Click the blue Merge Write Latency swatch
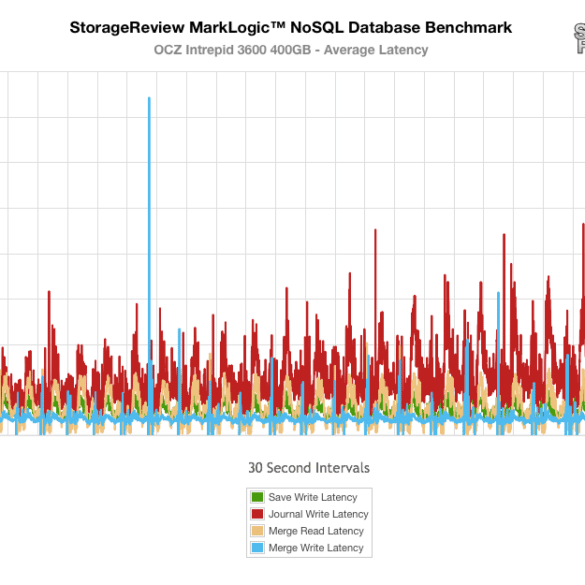 click(x=257, y=547)
